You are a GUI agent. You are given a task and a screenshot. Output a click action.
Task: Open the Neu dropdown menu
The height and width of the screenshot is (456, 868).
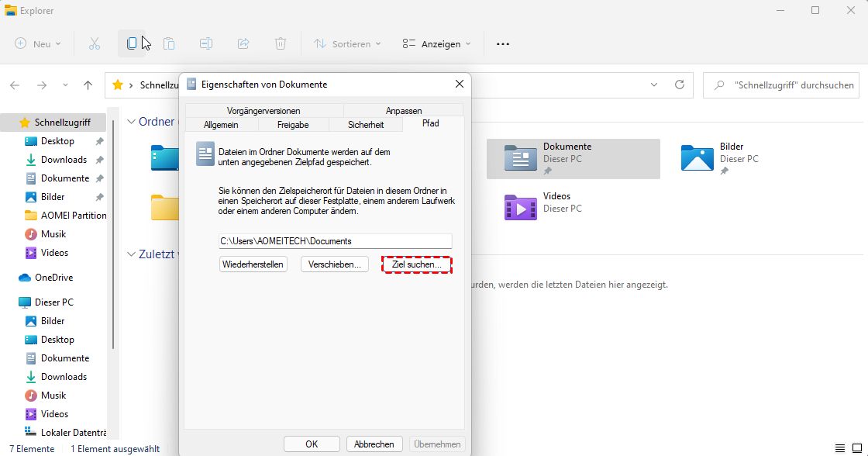38,44
